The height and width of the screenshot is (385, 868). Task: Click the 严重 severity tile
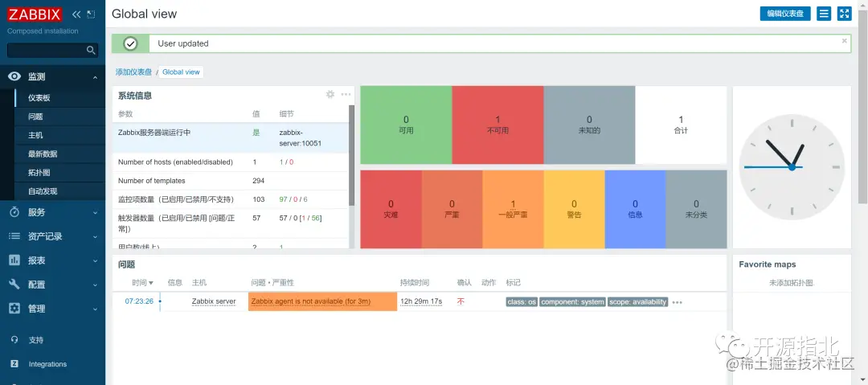452,209
